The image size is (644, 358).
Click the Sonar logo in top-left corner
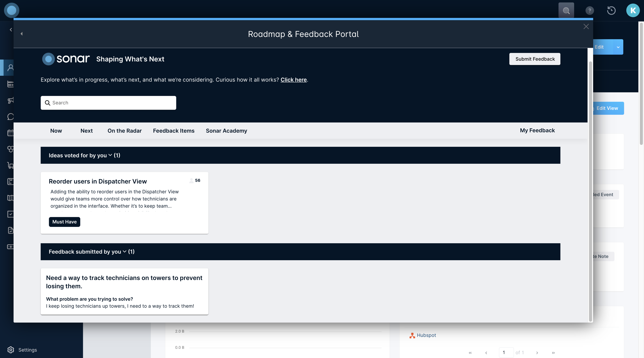click(11, 10)
